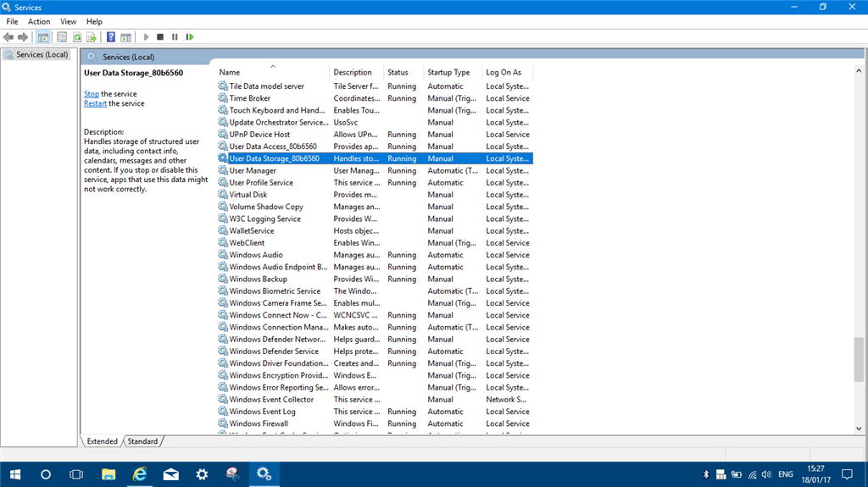
Task: Click the Back arrow in the toolbar
Action: point(8,37)
